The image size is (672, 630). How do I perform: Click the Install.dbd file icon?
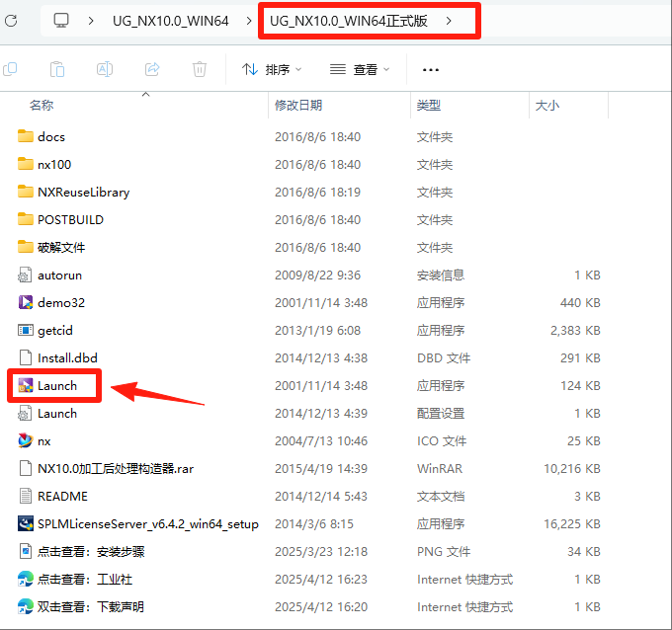point(26,357)
